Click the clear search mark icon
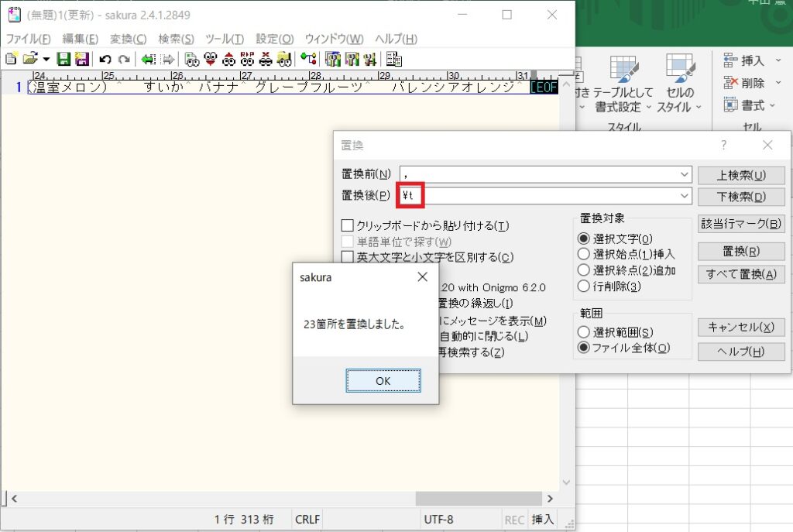The height and width of the screenshot is (532, 793). (266, 59)
